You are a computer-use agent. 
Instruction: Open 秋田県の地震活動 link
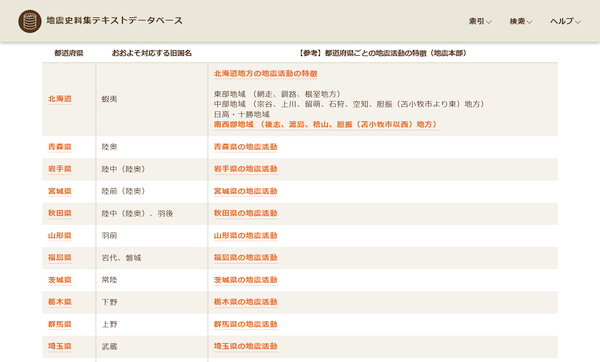pos(245,213)
